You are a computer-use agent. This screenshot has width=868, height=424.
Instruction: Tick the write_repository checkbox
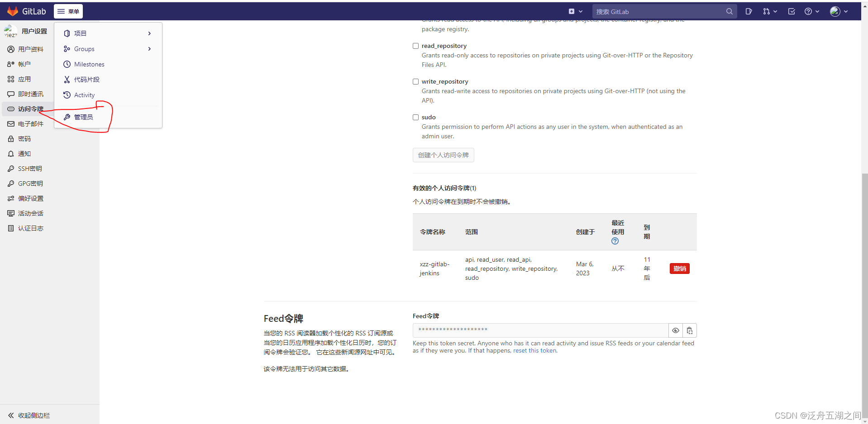pyautogui.click(x=415, y=81)
